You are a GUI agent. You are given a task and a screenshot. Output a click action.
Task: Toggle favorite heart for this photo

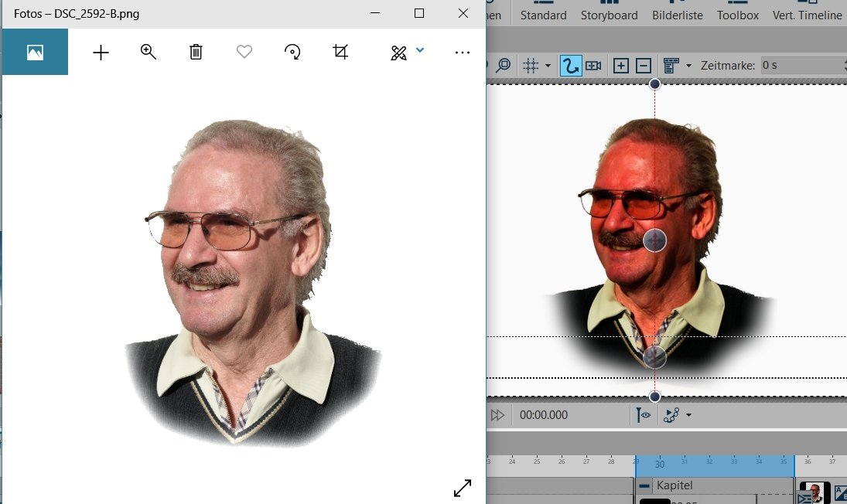click(x=244, y=52)
